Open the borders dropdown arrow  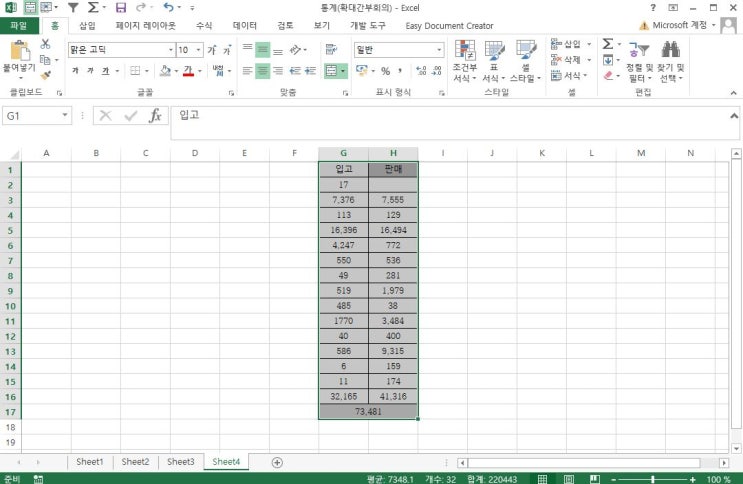coord(147,71)
